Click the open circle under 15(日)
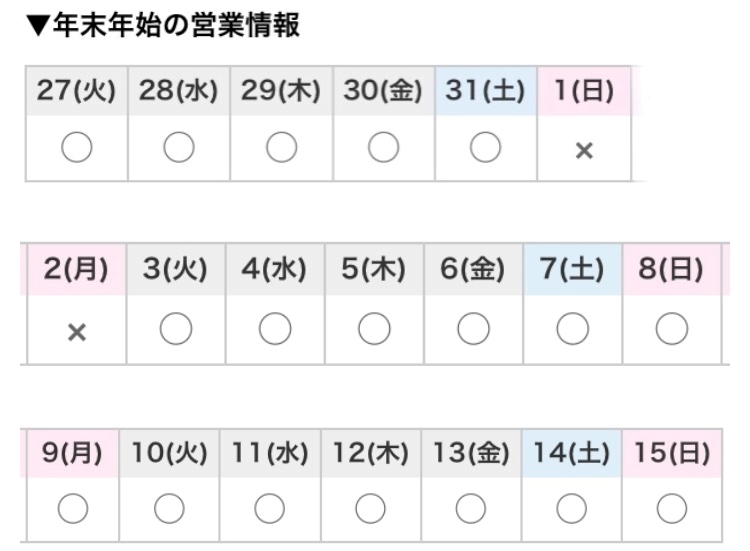This screenshot has width=750, height=551. click(x=671, y=509)
